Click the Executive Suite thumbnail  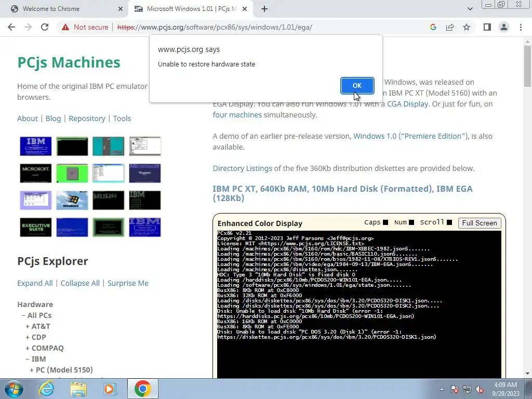coord(36,227)
